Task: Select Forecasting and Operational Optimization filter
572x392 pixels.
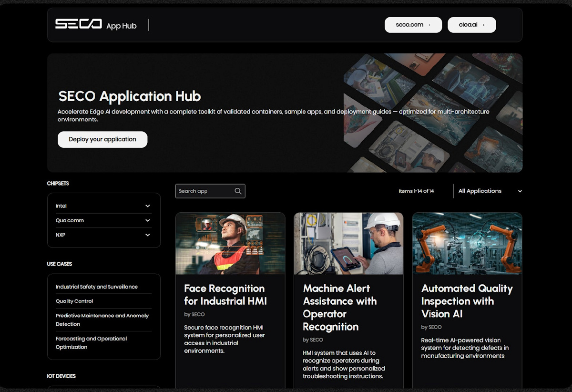Action: 91,343
